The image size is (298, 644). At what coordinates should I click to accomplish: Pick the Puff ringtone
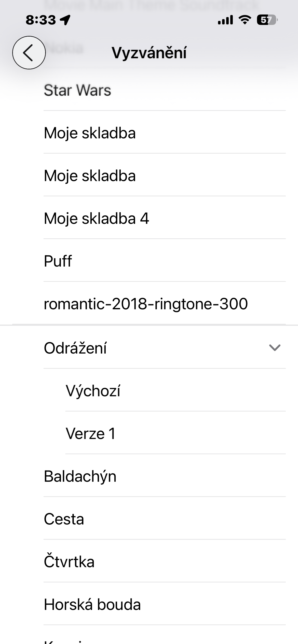pos(58,261)
